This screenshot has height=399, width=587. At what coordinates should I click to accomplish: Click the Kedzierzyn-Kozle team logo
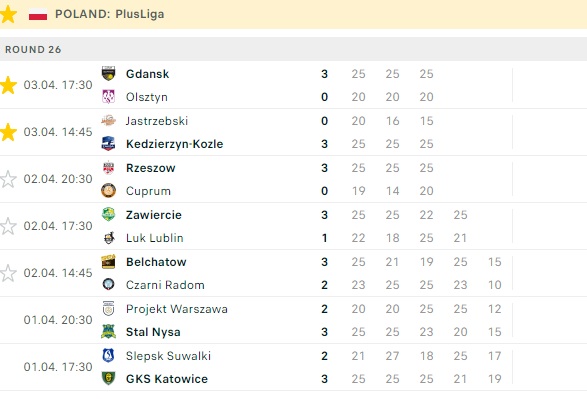click(x=108, y=144)
